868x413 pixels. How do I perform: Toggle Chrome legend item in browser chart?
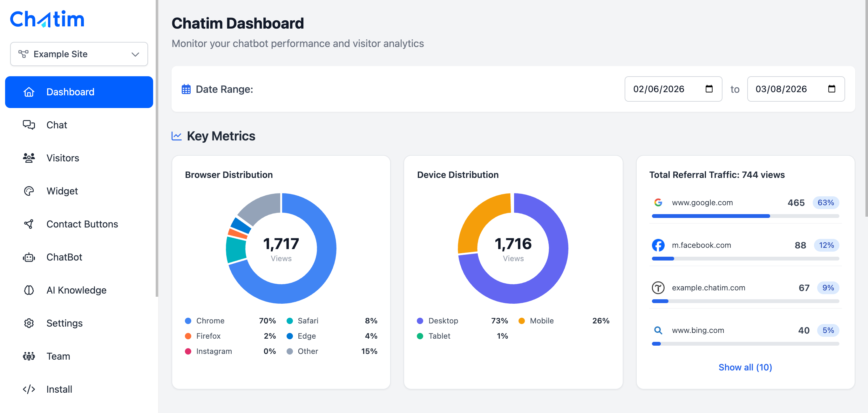point(210,321)
